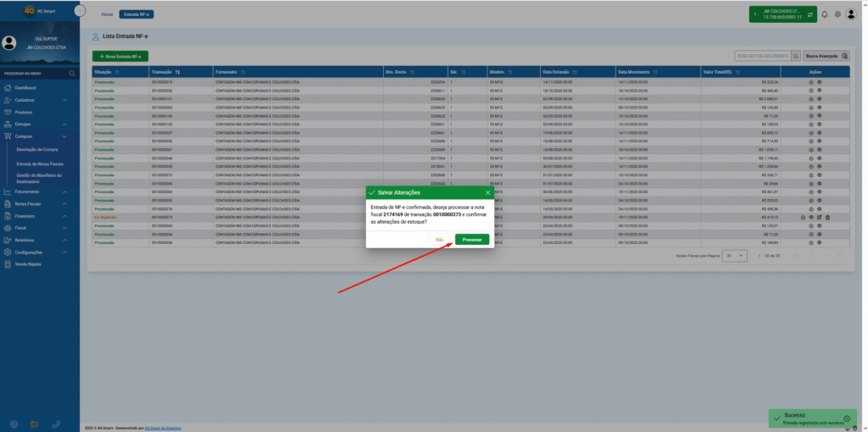View first row details with eye icon
The width and height of the screenshot is (868, 432).
(820, 82)
